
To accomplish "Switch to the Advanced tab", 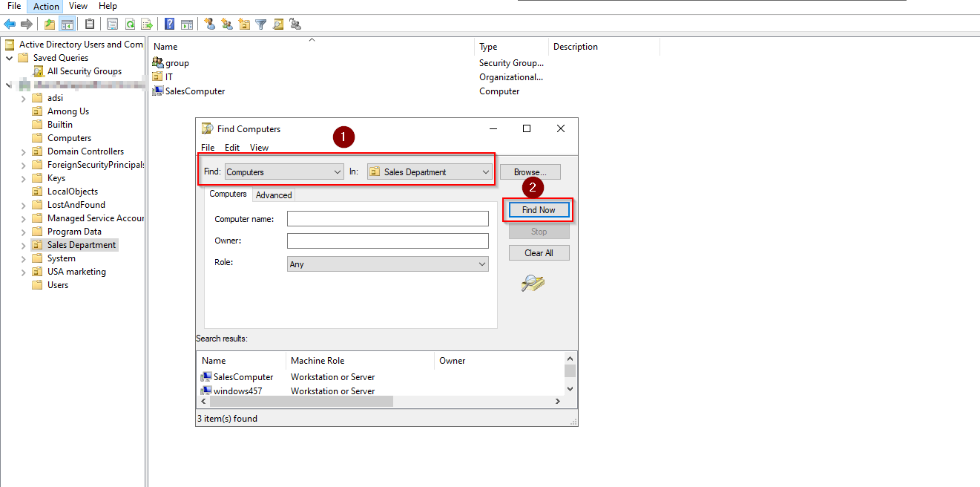I will (273, 195).
